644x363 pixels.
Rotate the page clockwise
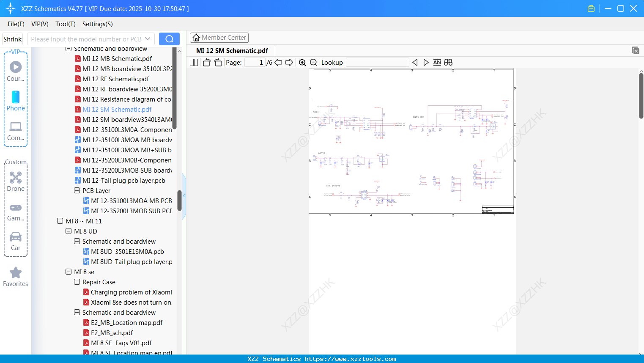point(218,62)
